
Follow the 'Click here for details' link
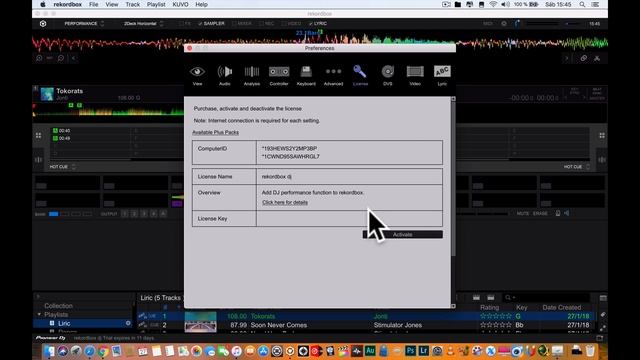pyautogui.click(x=285, y=202)
